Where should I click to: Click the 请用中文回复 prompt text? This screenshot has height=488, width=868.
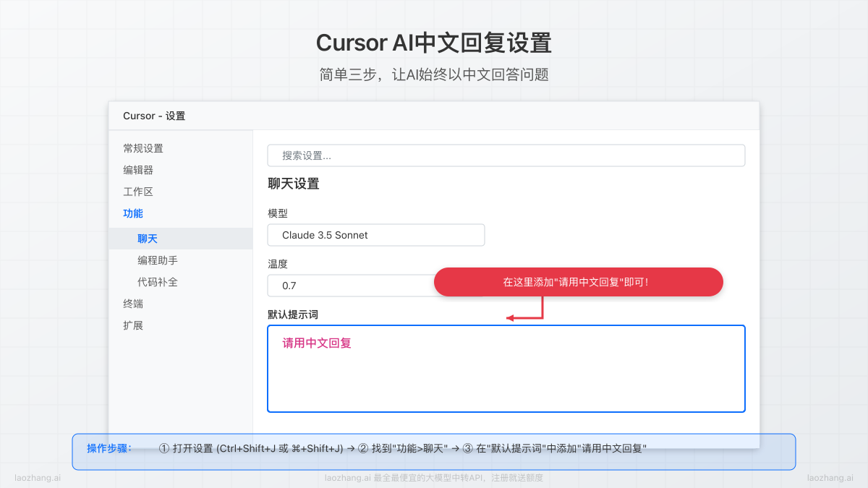[x=317, y=343]
